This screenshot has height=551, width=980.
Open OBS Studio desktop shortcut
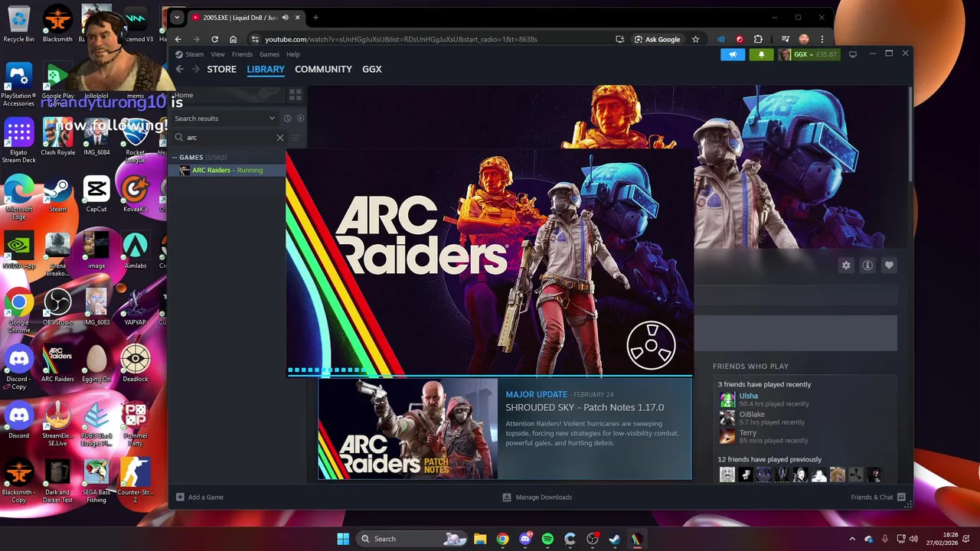(x=57, y=307)
